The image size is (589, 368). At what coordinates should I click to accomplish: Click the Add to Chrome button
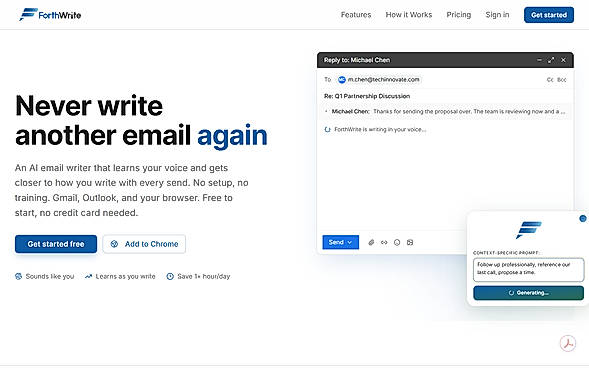tap(144, 244)
